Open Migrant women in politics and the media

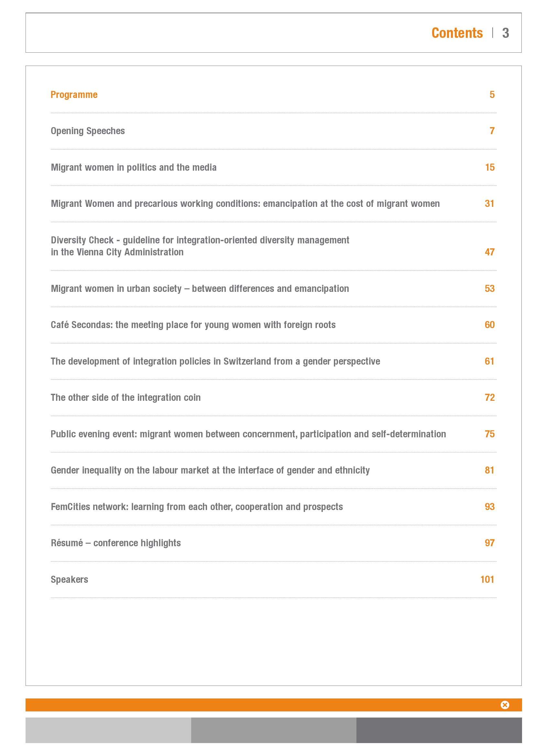[x=133, y=168]
